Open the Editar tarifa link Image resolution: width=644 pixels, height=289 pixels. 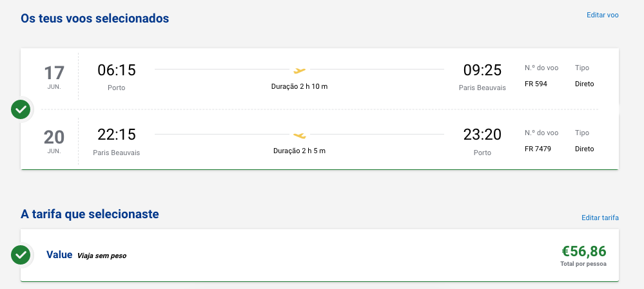(x=600, y=218)
